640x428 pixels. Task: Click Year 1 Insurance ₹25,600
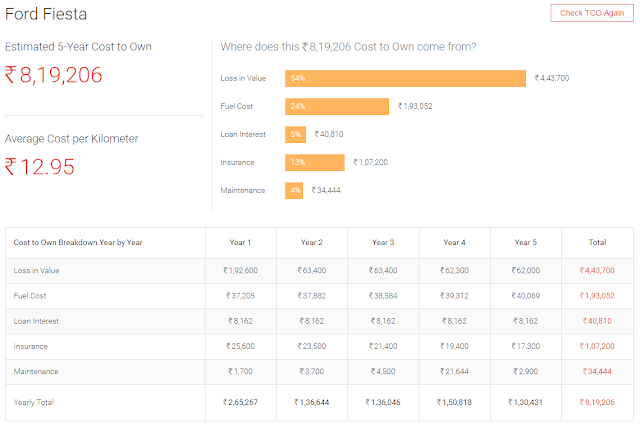[240, 346]
